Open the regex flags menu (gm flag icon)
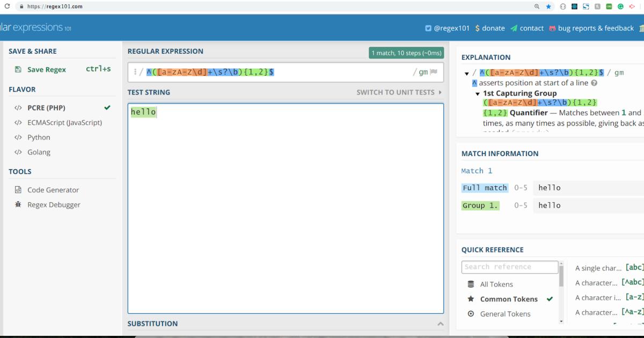The width and height of the screenshot is (644, 338). click(x=434, y=72)
